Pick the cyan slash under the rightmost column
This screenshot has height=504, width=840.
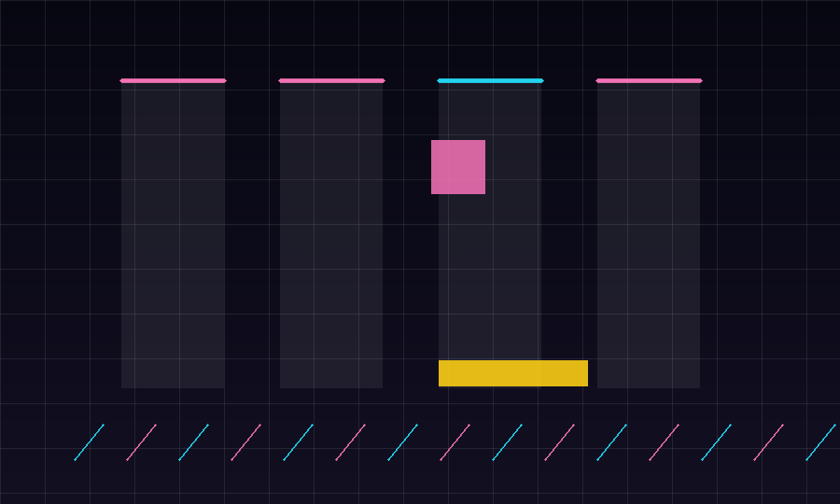pos(611,442)
